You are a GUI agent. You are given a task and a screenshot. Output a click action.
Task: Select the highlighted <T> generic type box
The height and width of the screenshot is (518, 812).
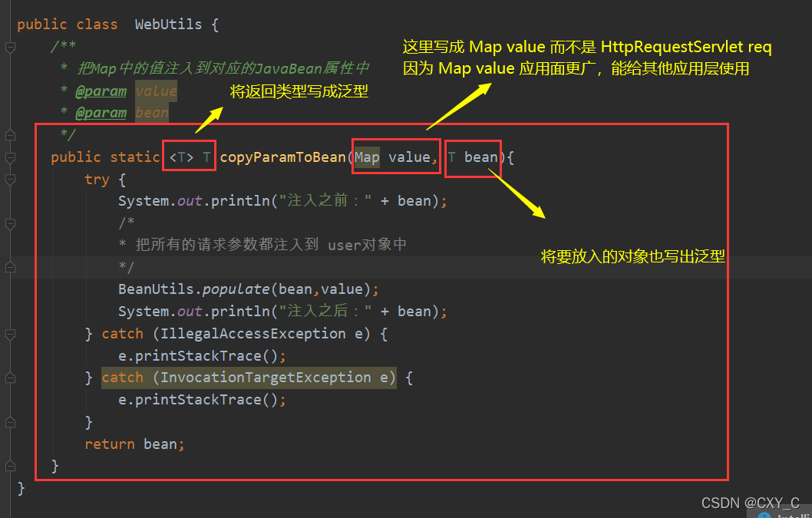(x=189, y=156)
